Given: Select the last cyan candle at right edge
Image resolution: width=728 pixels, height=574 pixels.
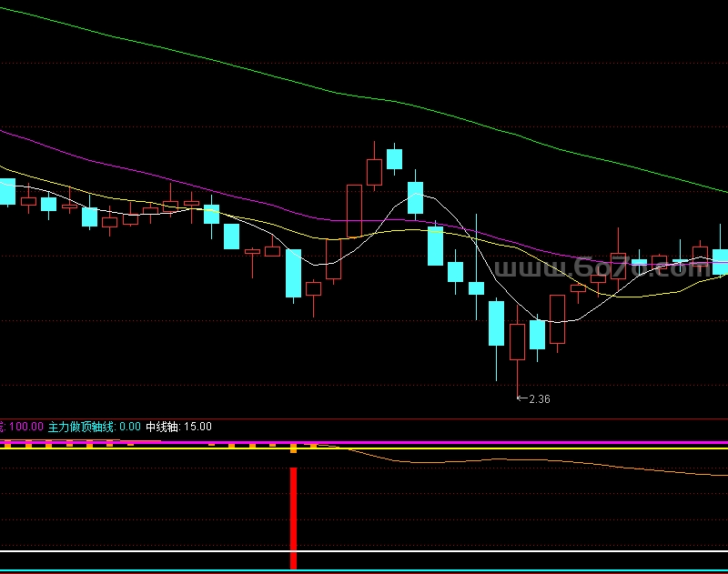Looking at the screenshot, I should [x=721, y=261].
